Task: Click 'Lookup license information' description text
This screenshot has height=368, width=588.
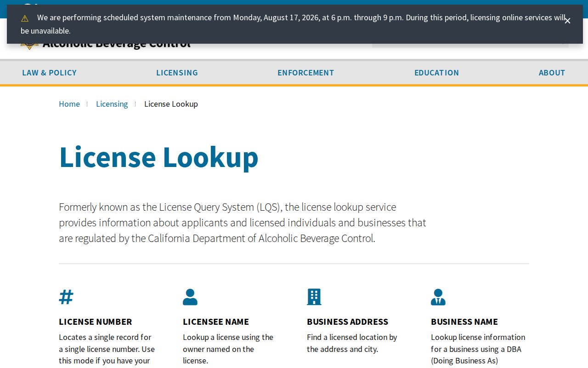Action: [478, 349]
